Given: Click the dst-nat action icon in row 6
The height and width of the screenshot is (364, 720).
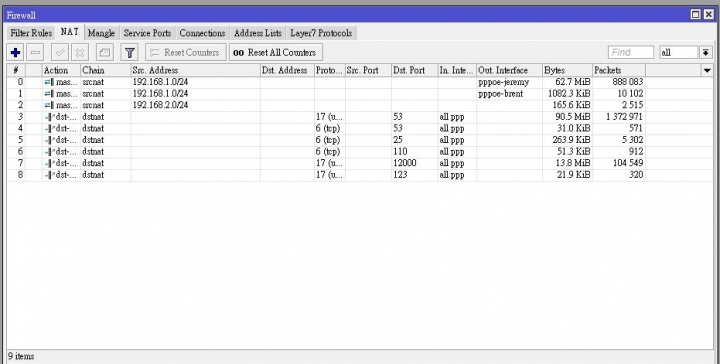Looking at the screenshot, I should tap(49, 151).
